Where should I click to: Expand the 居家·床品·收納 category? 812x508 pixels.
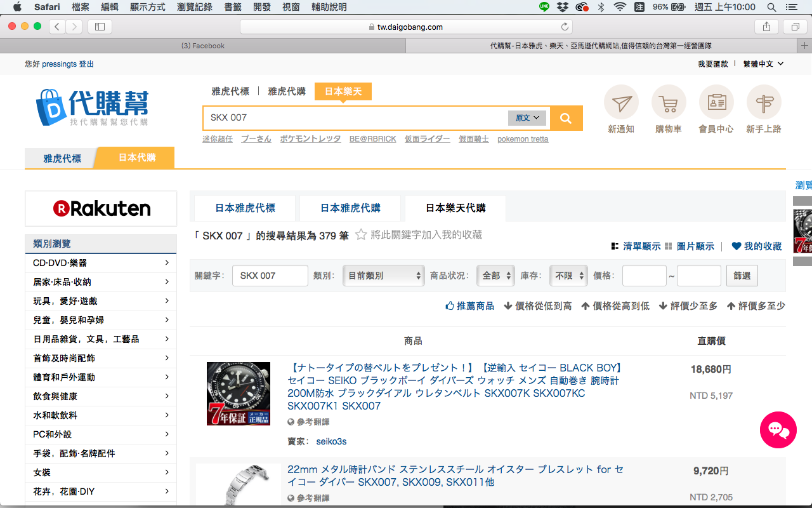(101, 282)
